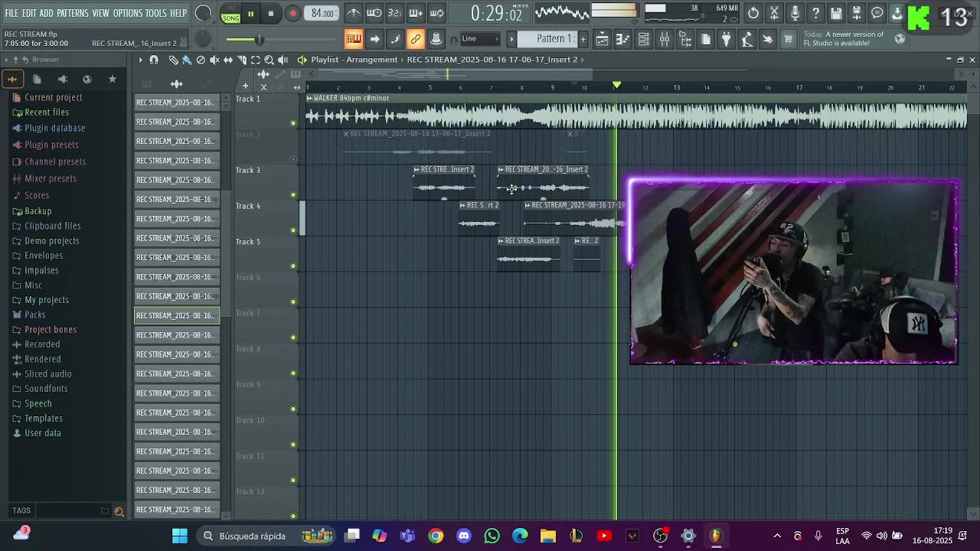This screenshot has width=980, height=551.
Task: Mute Track 4 with its green LED
Action: [293, 230]
